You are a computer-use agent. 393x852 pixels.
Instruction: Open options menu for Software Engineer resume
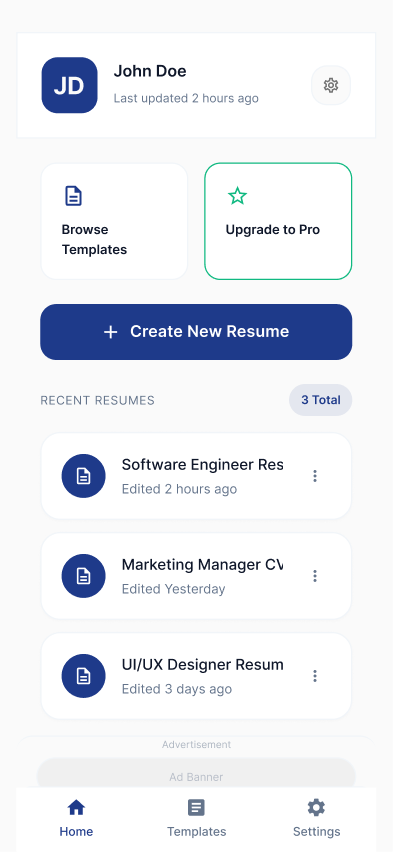pos(315,476)
